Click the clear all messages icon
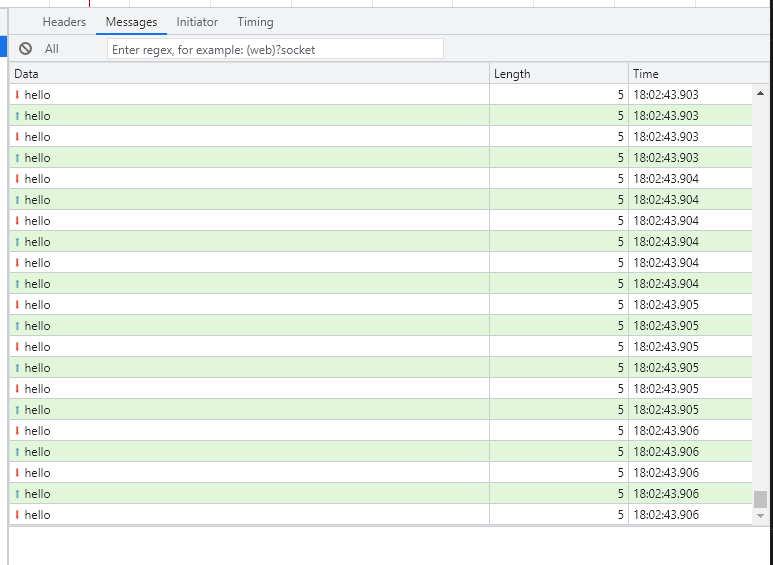This screenshot has width=773, height=565. [x=25, y=49]
